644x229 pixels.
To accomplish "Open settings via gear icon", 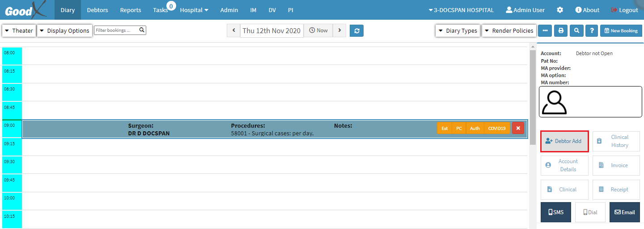I will coord(560,10).
